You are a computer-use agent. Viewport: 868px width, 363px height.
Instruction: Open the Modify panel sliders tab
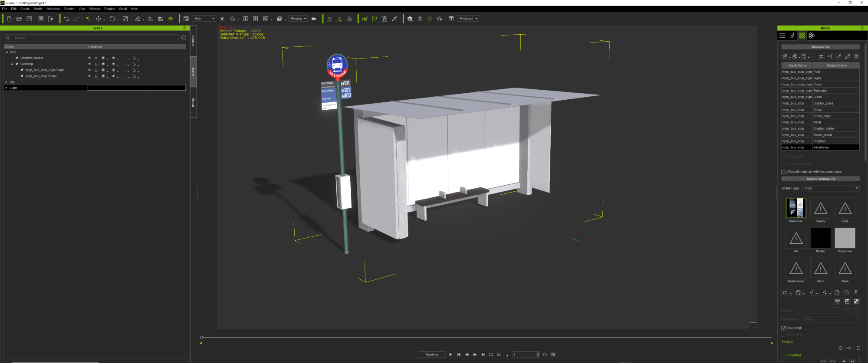782,36
